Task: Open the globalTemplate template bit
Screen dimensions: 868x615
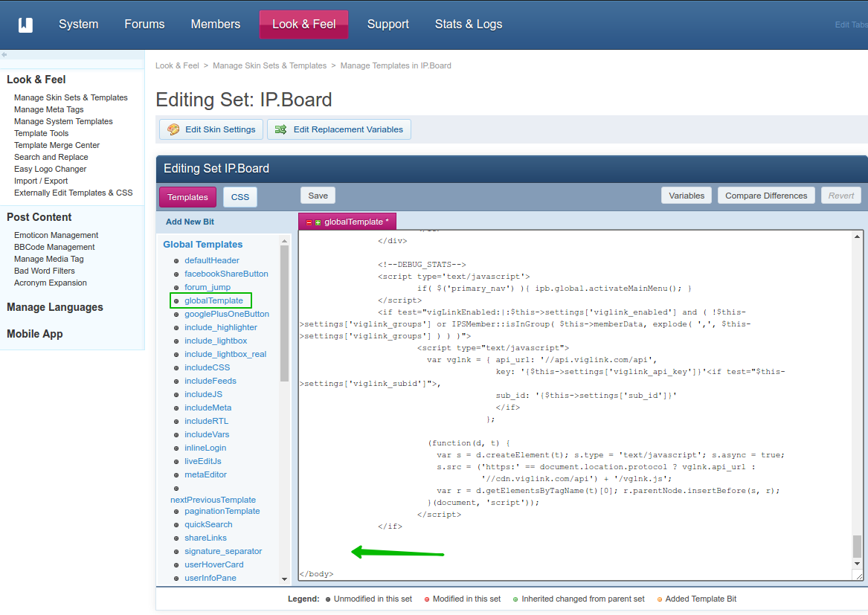Action: click(x=213, y=300)
